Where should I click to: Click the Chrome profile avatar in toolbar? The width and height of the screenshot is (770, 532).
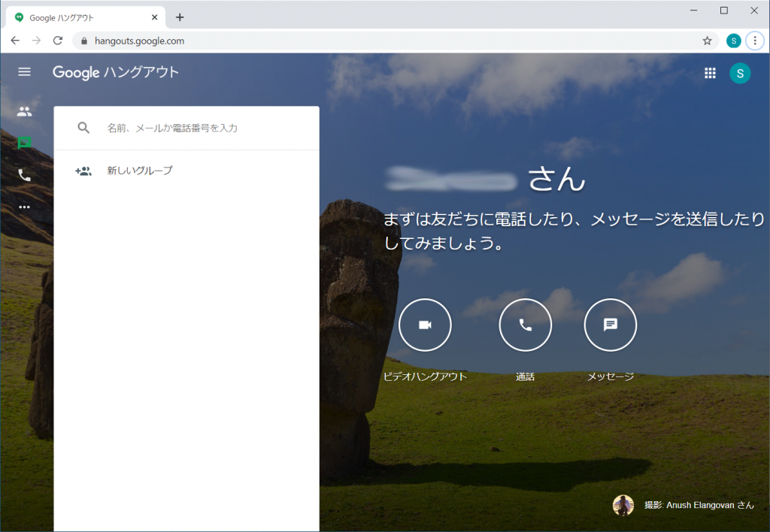733,41
